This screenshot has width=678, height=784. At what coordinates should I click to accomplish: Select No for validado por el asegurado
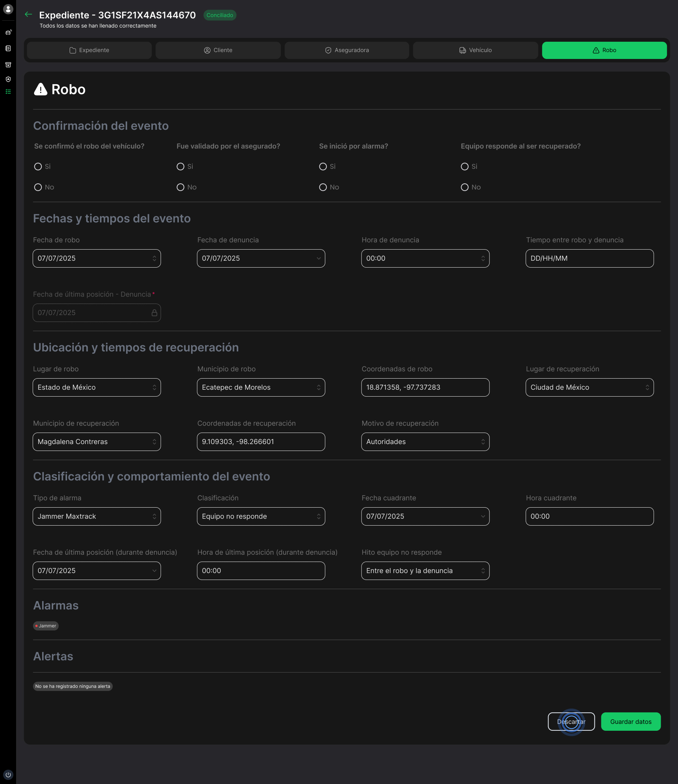coord(180,187)
